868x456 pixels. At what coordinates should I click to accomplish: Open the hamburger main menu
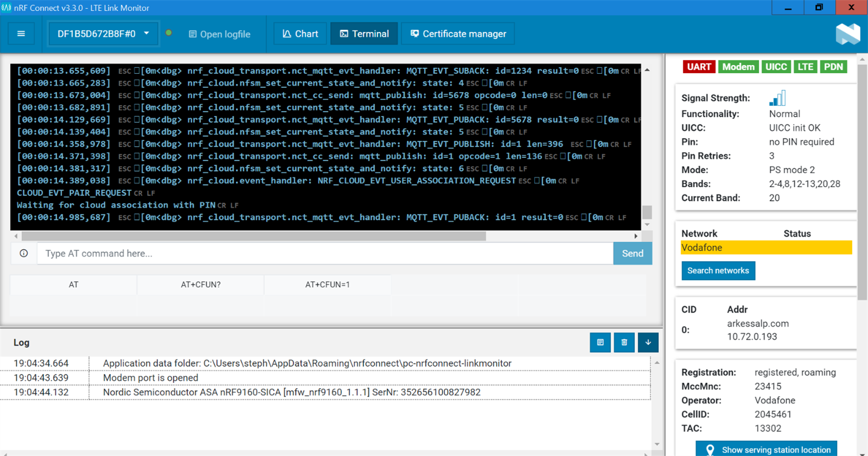pos(21,34)
